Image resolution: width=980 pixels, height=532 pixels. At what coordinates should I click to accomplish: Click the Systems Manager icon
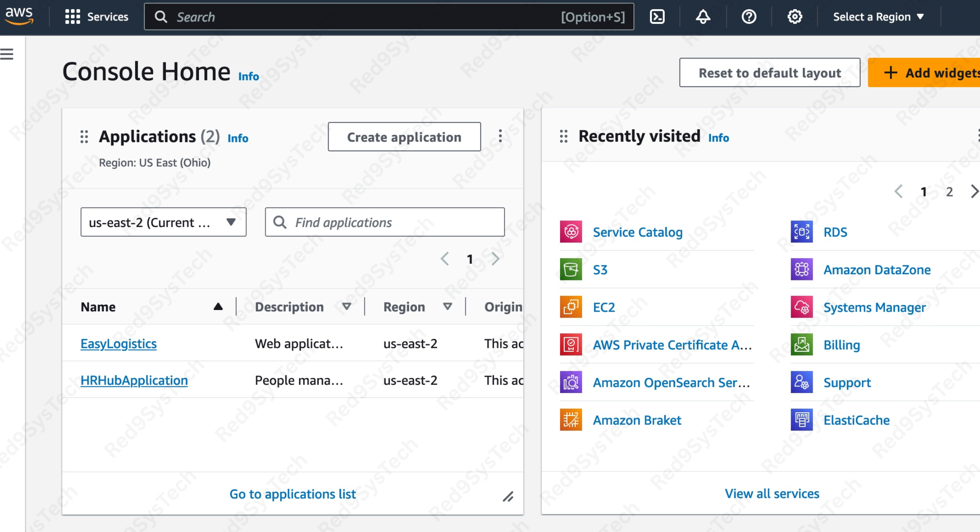point(802,307)
